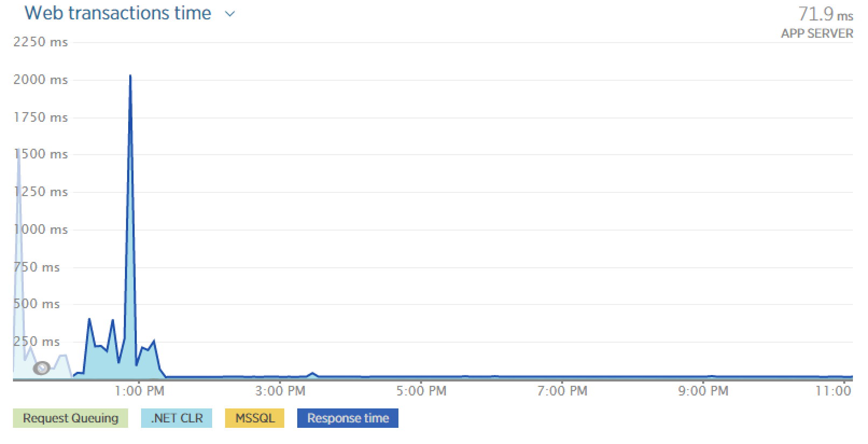Click the 2000 ms spike peak
Image resolution: width=868 pixels, height=444 pixels.
(x=130, y=77)
